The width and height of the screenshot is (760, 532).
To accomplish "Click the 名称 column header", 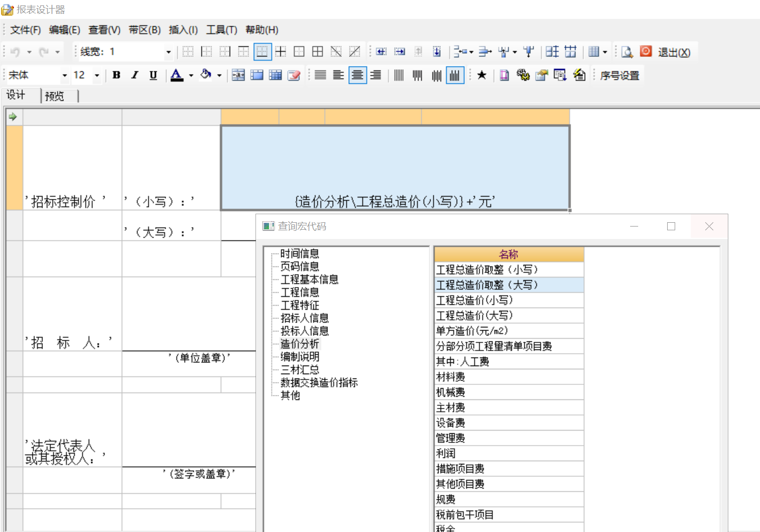I will click(509, 254).
